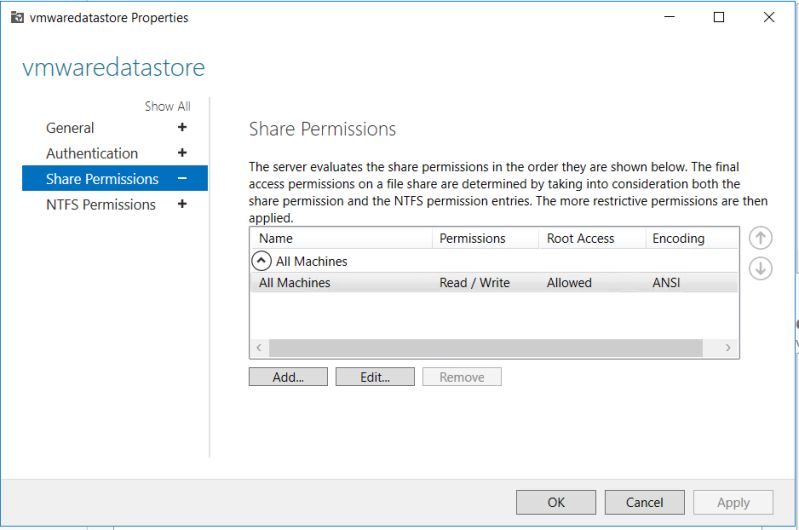Expand the NTFS Permissions section plus sign

(x=182, y=204)
